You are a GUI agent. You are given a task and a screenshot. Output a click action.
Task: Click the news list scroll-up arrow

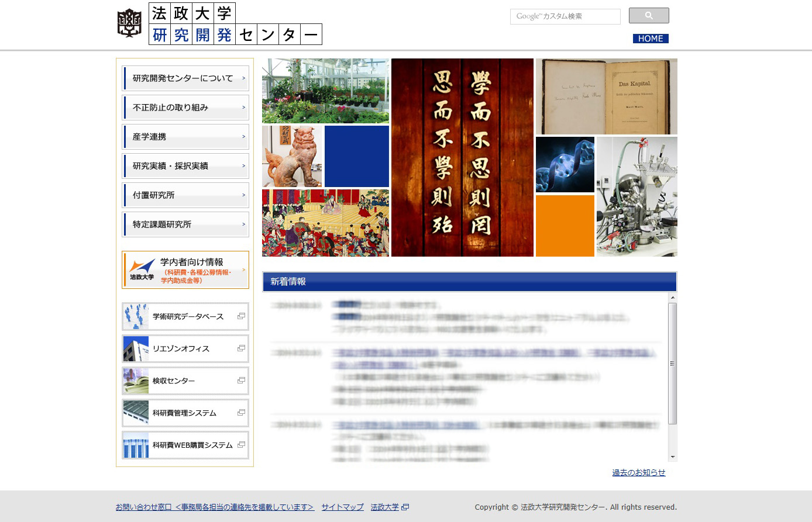pos(673,298)
